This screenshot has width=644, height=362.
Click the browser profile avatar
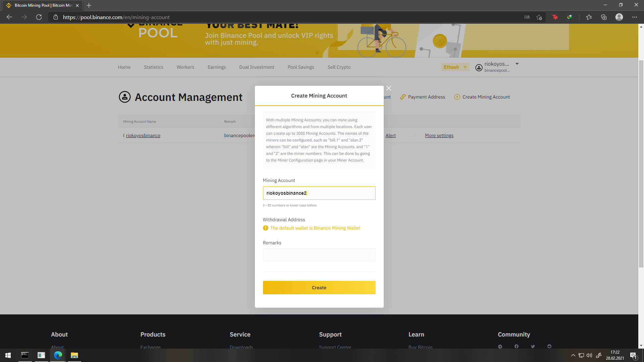point(619,17)
